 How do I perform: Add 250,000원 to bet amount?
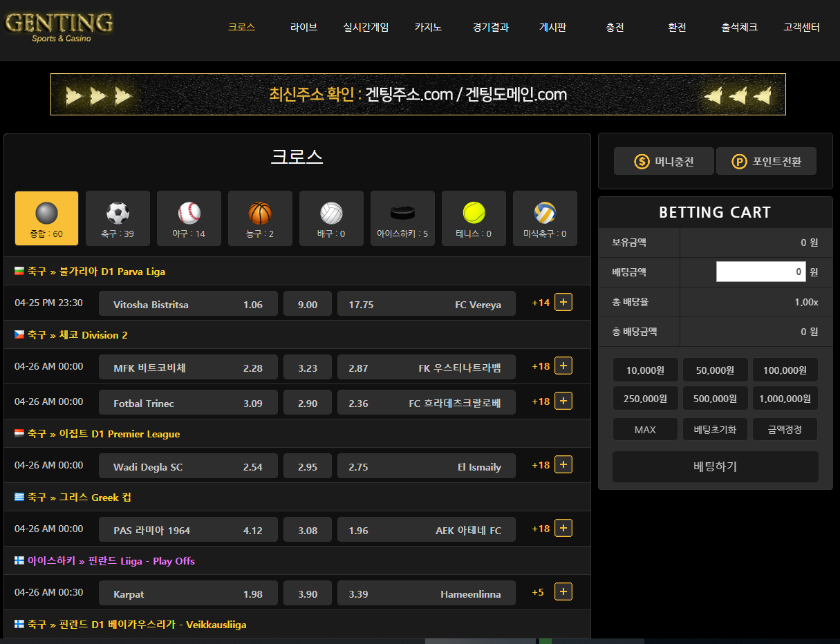[645, 399]
